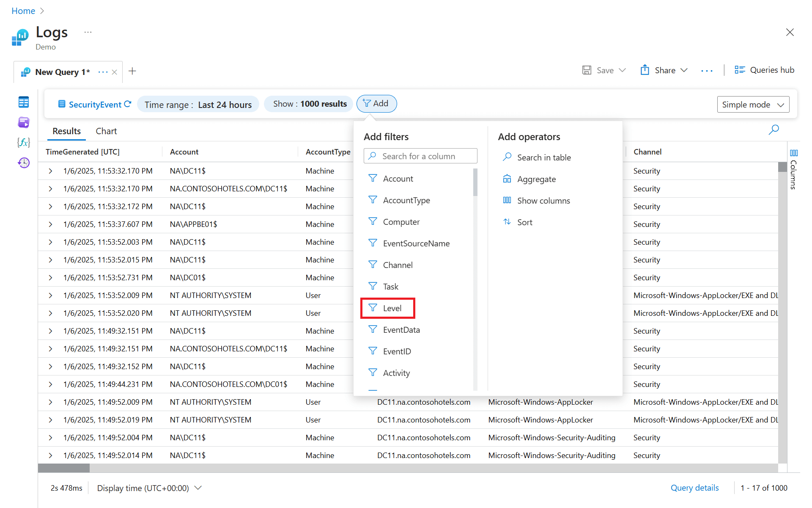Expand the first result row
This screenshot has height=508, width=812.
coord(50,171)
